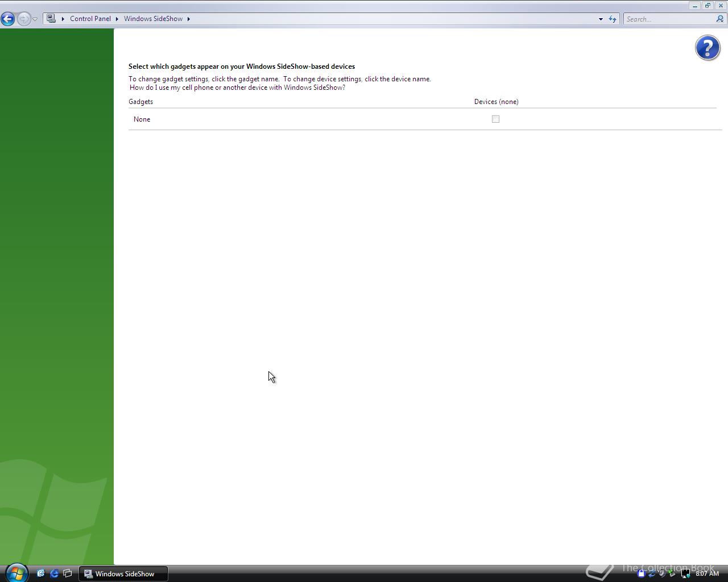Select the Windows SideShow breadcrumb
Image resolution: width=728 pixels, height=582 pixels.
(154, 19)
